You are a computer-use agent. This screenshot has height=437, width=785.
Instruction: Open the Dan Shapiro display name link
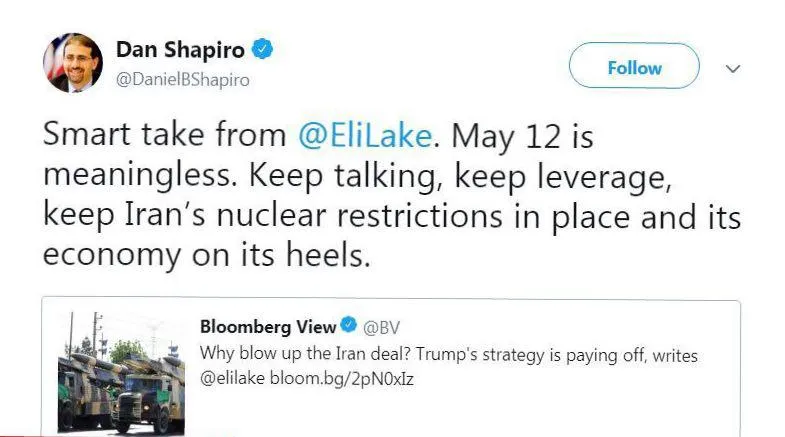coord(180,50)
